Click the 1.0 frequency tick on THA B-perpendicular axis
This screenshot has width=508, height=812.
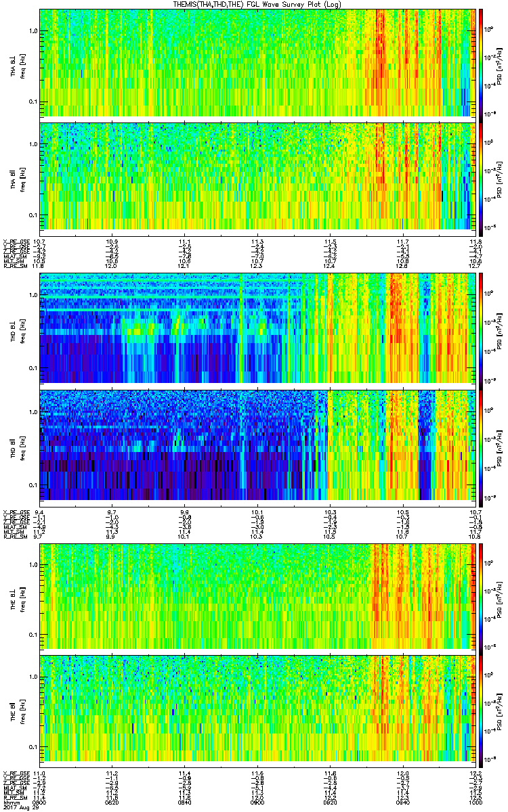(x=33, y=30)
